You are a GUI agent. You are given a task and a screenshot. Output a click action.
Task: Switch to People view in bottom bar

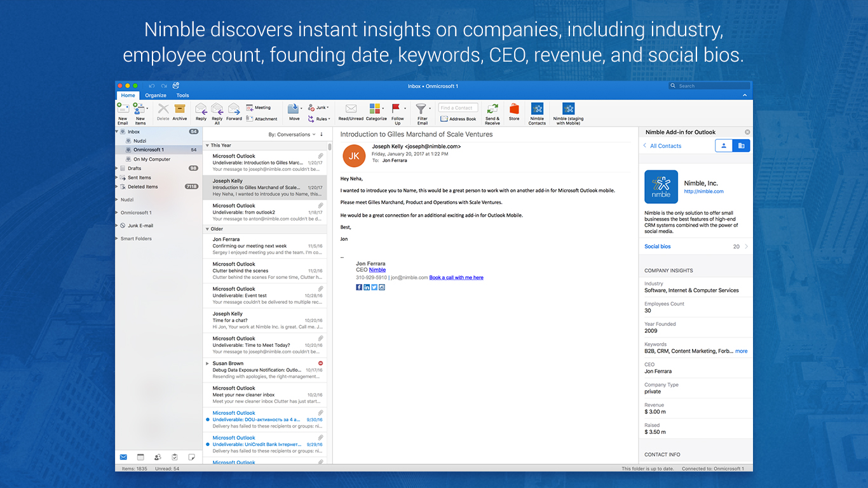pos(158,457)
